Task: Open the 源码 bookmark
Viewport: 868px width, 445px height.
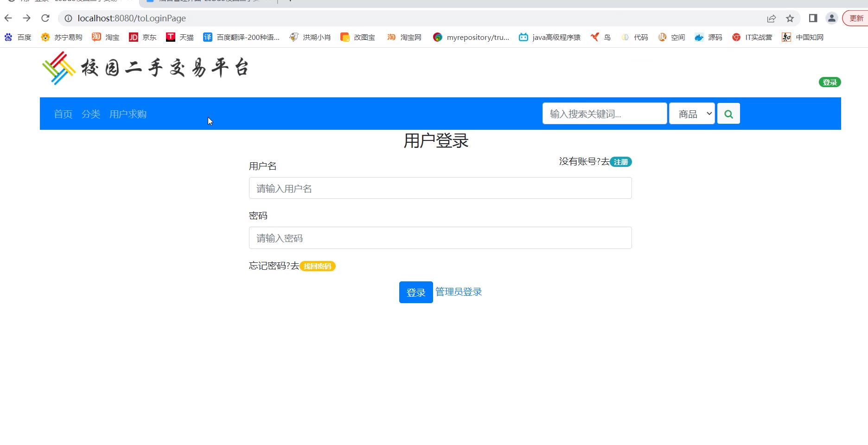Action: click(x=708, y=37)
